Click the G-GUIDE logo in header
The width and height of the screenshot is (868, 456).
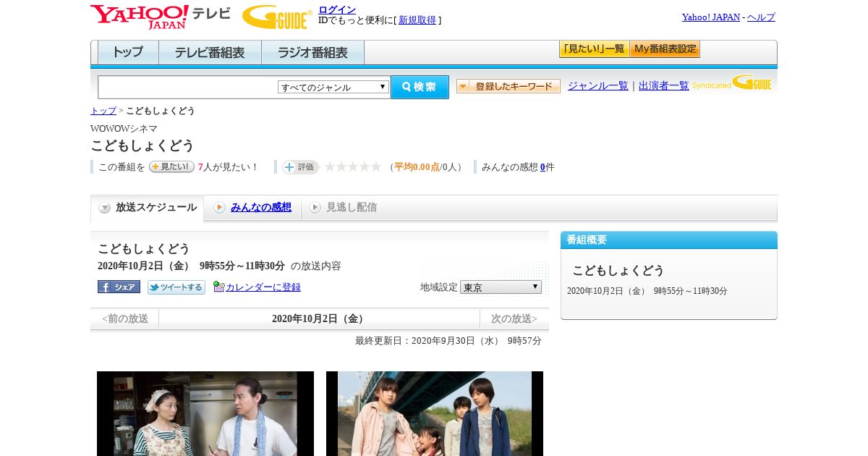point(276,17)
